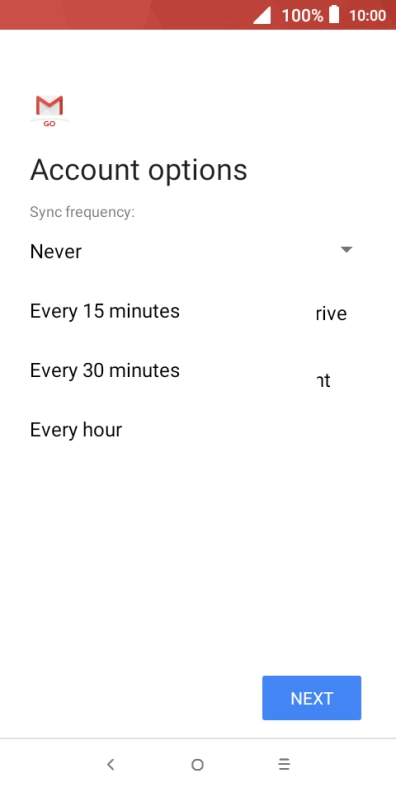Open recent apps with the three-line icon
Image resolution: width=396 pixels, height=792 pixels.
pos(284,764)
